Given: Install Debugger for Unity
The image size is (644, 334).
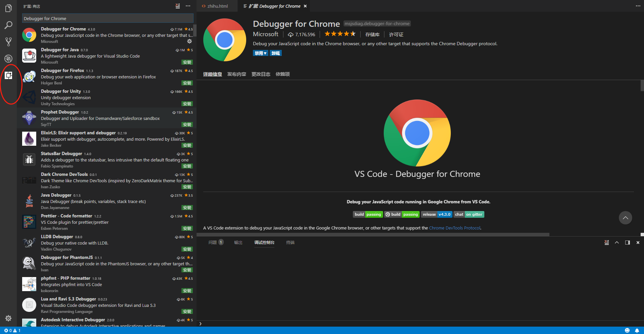Looking at the screenshot, I should [187, 104].
